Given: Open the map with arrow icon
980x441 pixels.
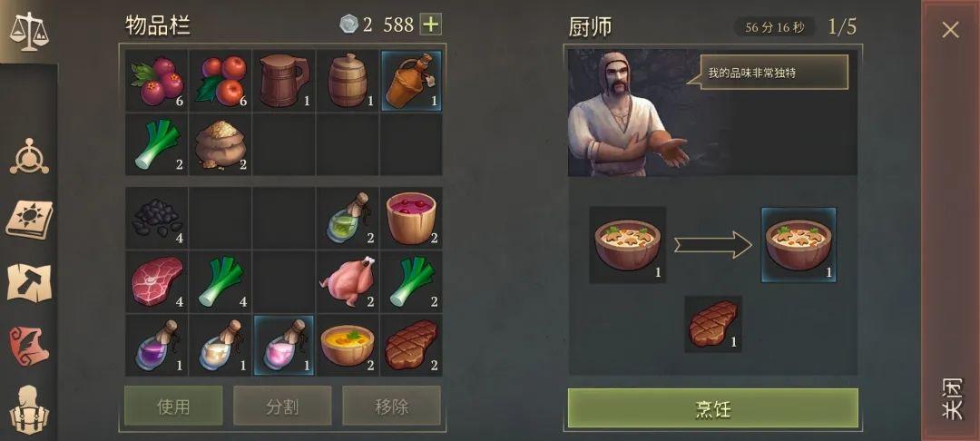Looking at the screenshot, I should point(29,282).
